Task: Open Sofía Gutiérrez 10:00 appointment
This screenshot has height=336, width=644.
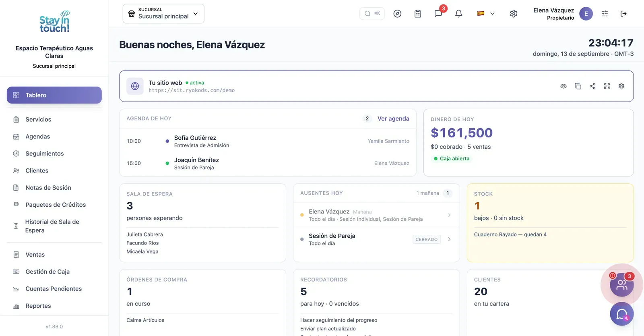Action: click(x=268, y=141)
